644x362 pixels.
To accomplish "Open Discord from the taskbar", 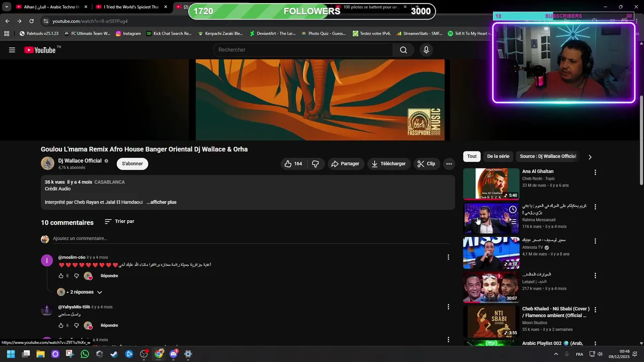I will pos(174,354).
